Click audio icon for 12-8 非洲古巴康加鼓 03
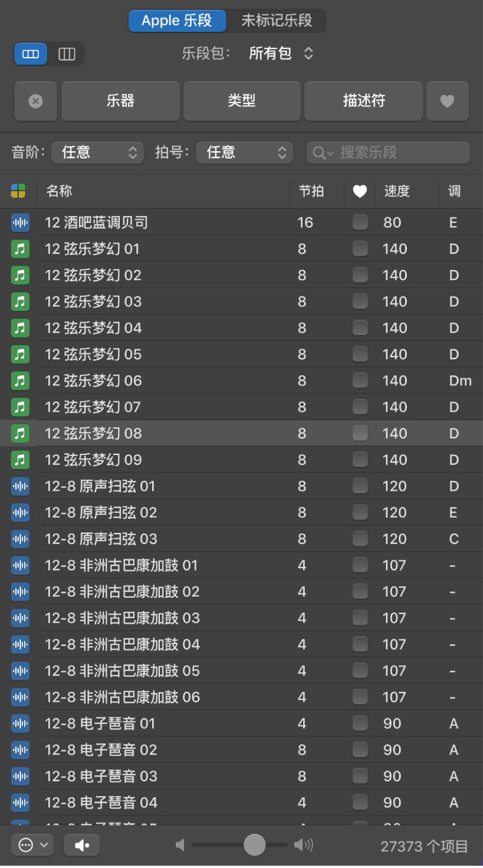Viewport: 483px width, 868px height. (x=20, y=618)
